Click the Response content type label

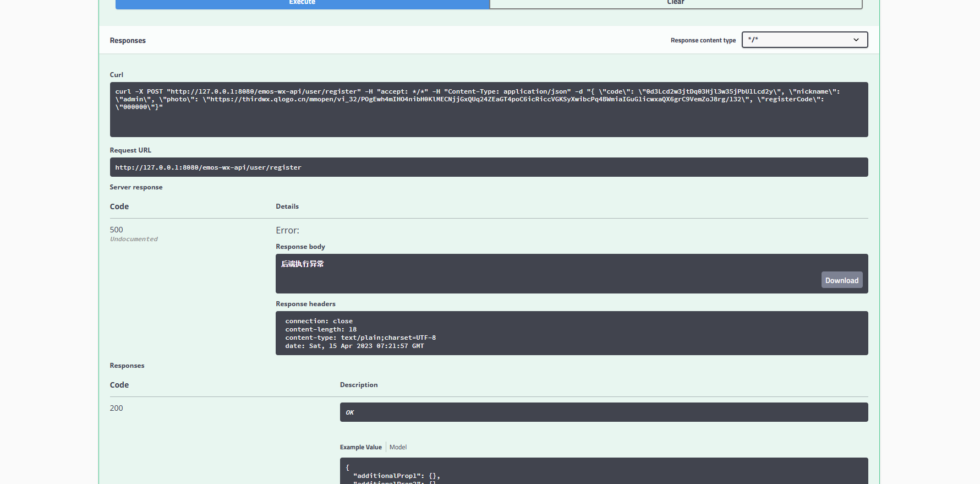[703, 40]
